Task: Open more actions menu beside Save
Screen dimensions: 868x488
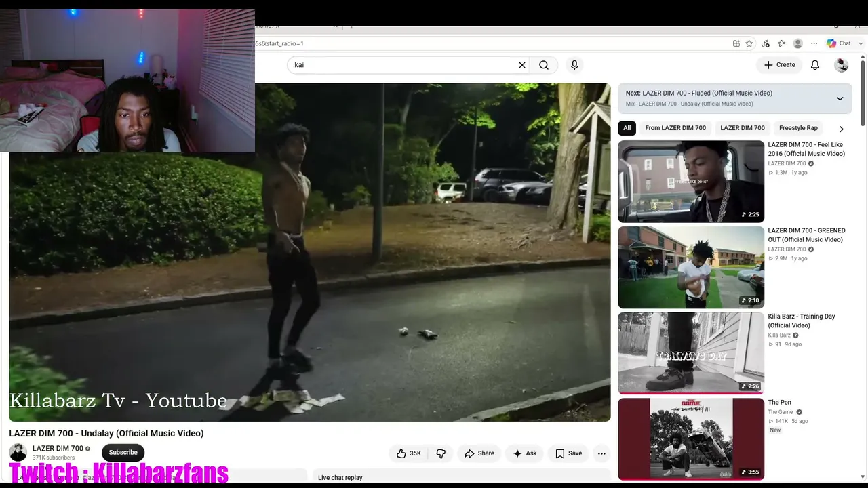Action: coord(601,453)
